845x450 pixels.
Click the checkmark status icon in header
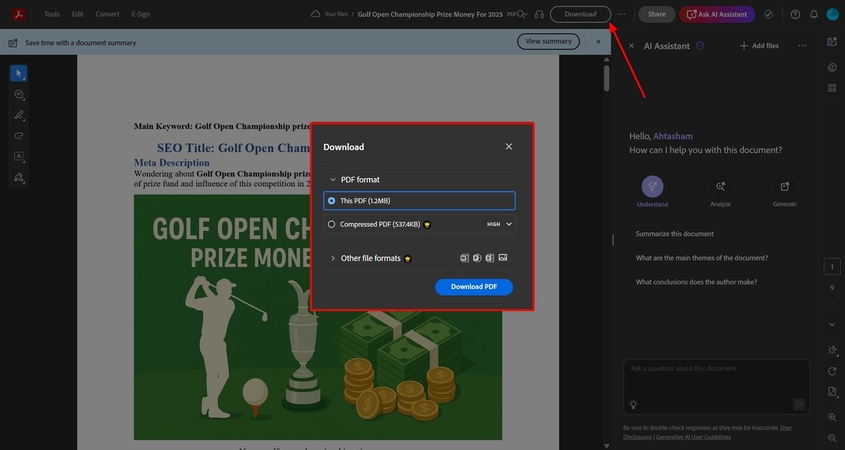(x=768, y=15)
